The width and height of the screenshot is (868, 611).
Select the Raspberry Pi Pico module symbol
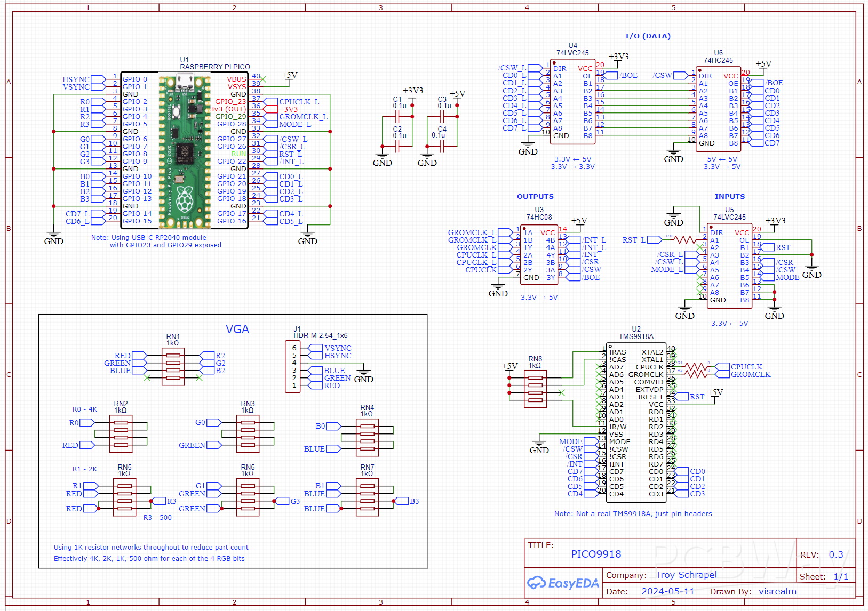coord(185,149)
